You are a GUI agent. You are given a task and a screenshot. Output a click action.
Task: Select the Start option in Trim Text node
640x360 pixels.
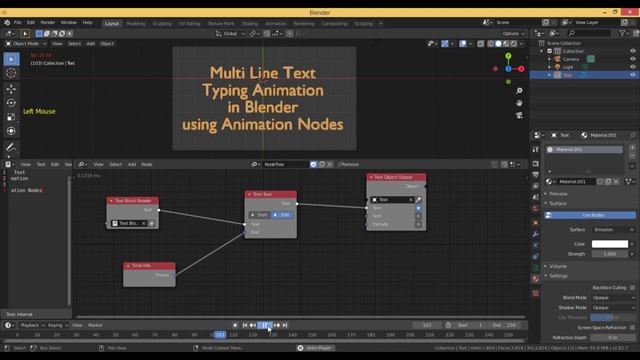coord(260,215)
